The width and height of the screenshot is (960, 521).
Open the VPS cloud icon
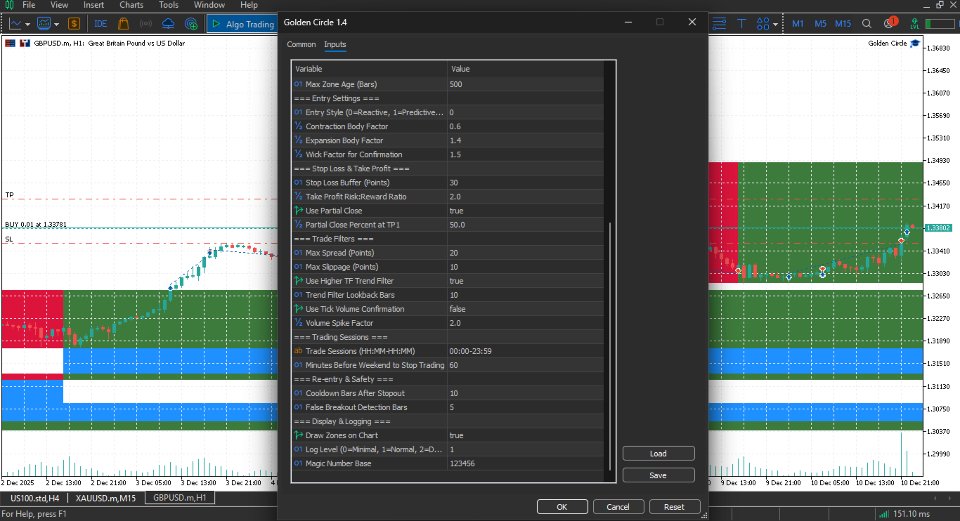168,23
